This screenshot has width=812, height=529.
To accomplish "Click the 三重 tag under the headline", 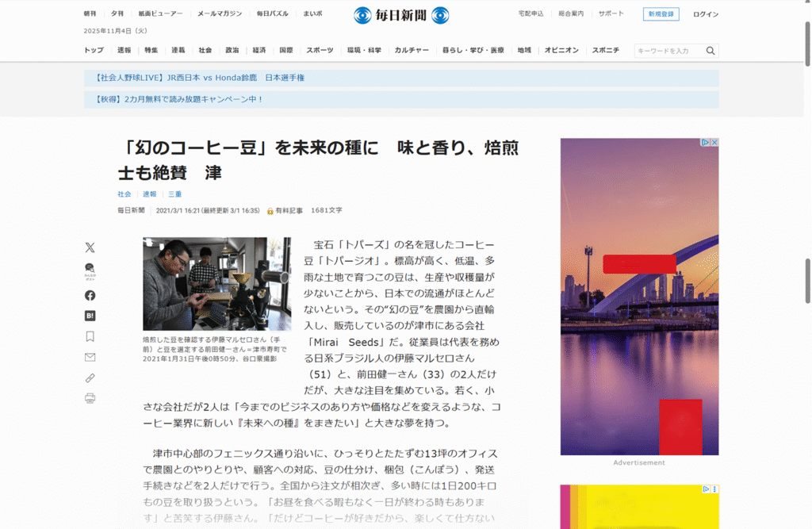I will (174, 194).
